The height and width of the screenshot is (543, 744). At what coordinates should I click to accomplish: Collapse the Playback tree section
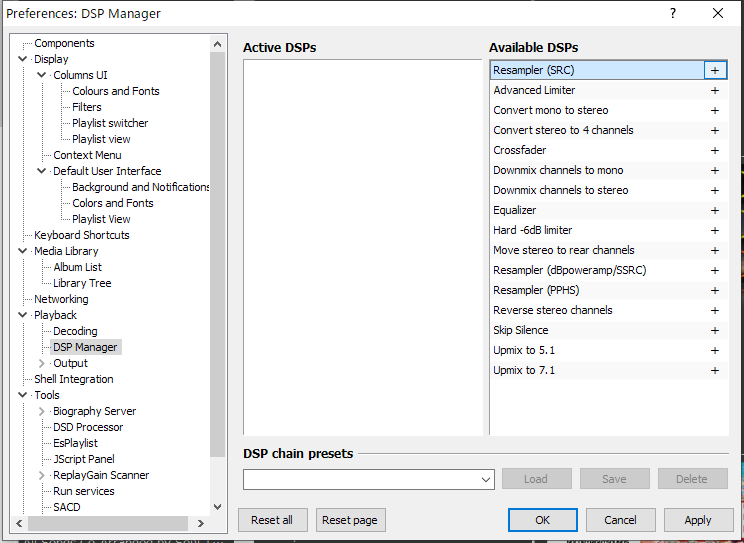(23, 315)
